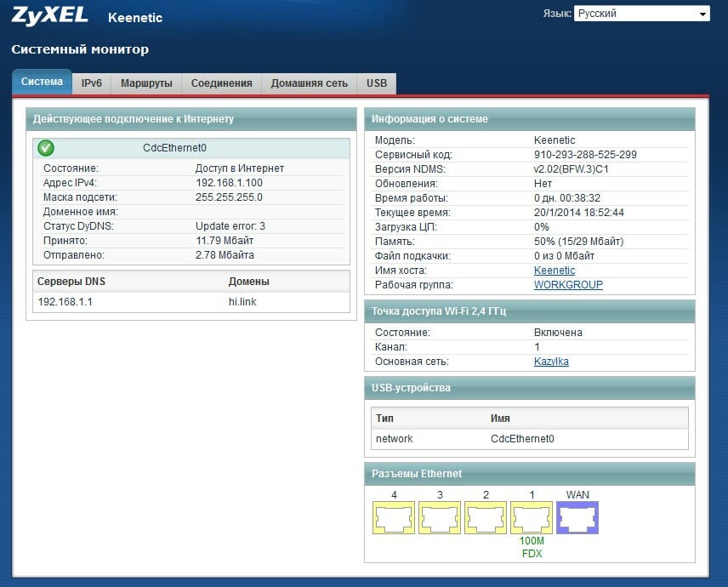728x587 pixels.
Task: Open the WORKGROUP link
Action: tap(567, 285)
